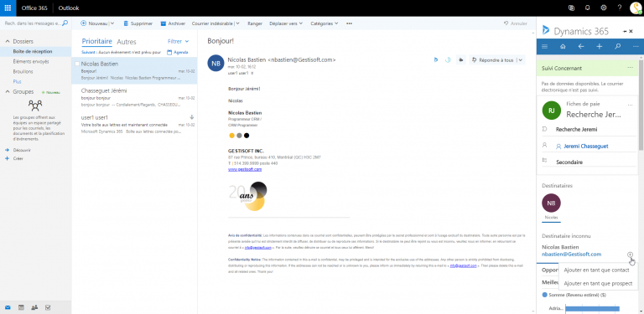Click the message search input field
The height and width of the screenshot is (314, 644).
(33, 23)
